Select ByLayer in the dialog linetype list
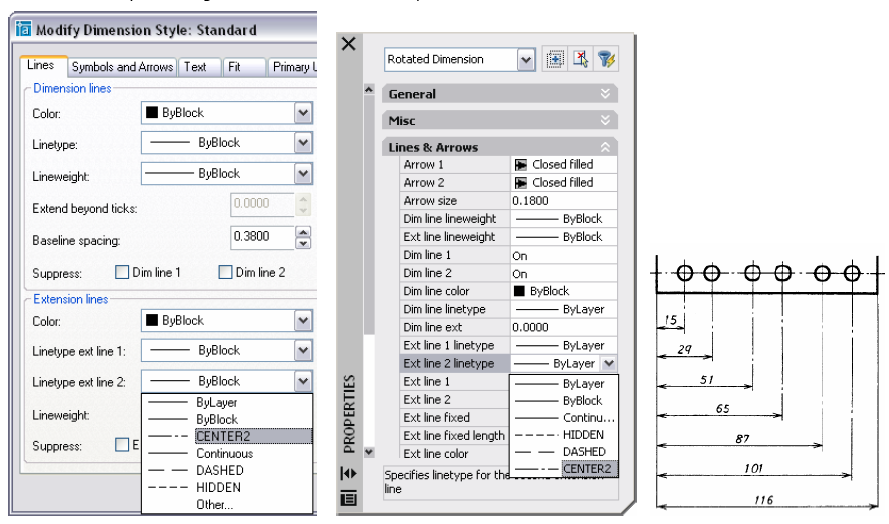 click(227, 402)
